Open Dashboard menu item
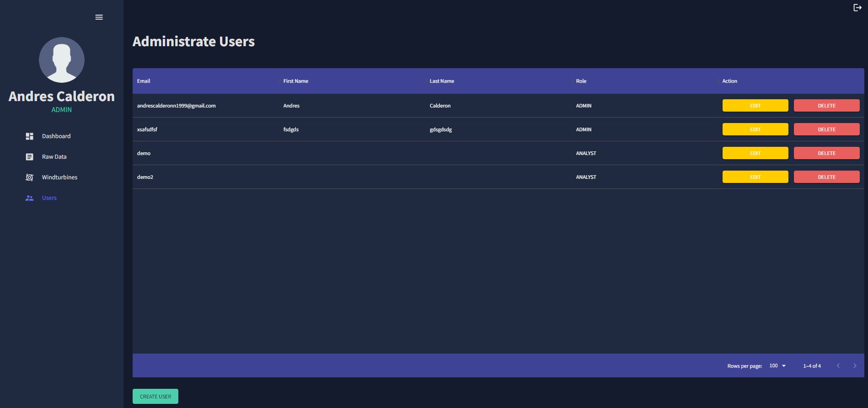 (62, 136)
